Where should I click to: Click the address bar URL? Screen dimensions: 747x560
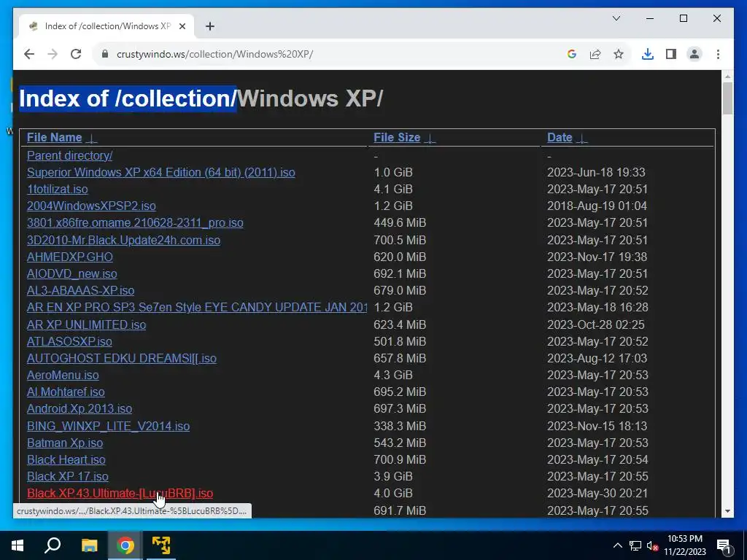(214, 54)
